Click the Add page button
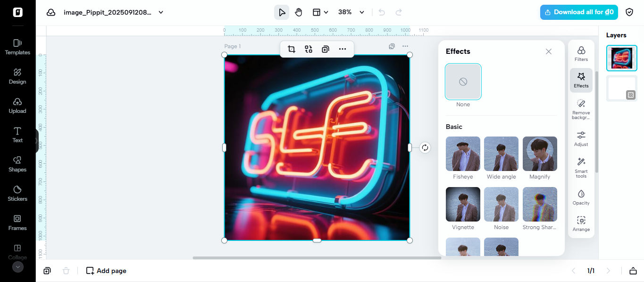The image size is (644, 282). coord(106,271)
